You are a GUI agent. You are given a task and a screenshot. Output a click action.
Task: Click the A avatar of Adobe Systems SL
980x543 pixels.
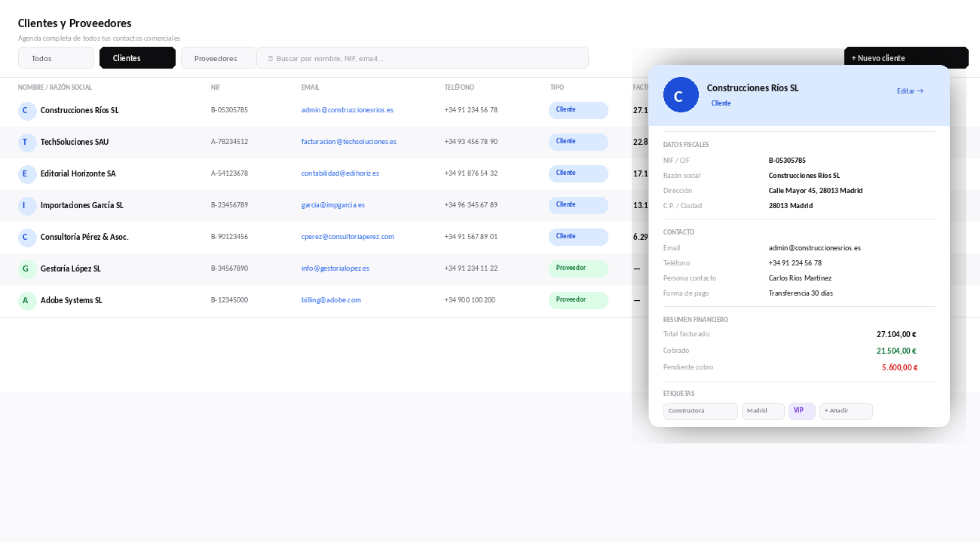click(27, 301)
